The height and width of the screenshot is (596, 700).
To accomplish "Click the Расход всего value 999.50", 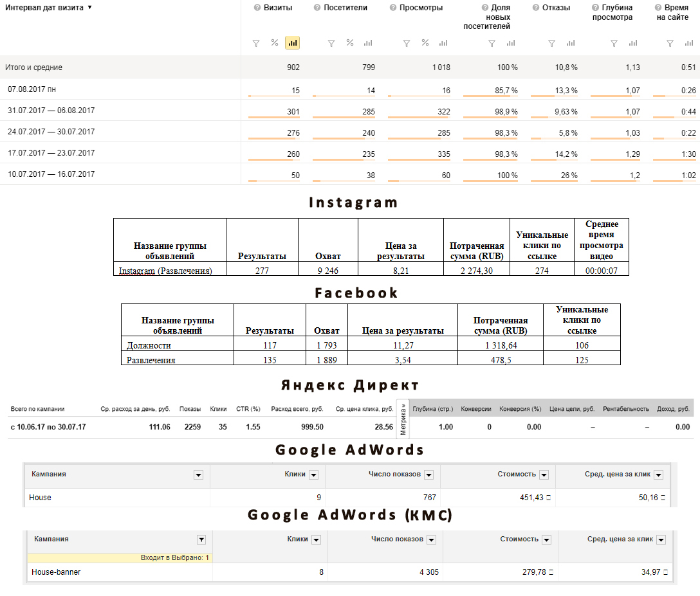I will 312,427.
